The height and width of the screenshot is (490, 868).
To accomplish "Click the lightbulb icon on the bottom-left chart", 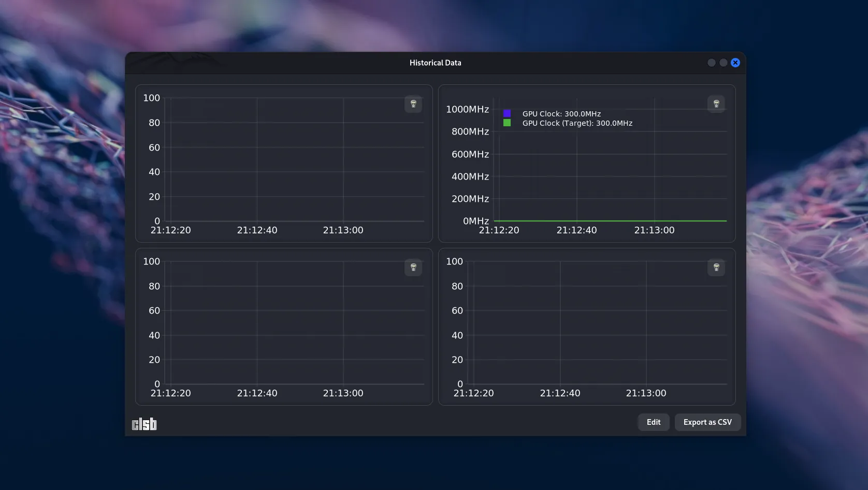I will [413, 268].
